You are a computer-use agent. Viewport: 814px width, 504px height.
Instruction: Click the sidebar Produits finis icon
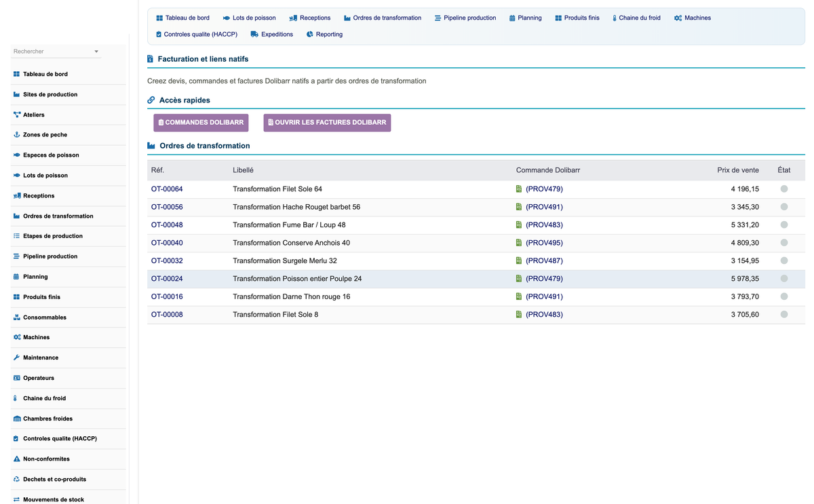point(16,297)
